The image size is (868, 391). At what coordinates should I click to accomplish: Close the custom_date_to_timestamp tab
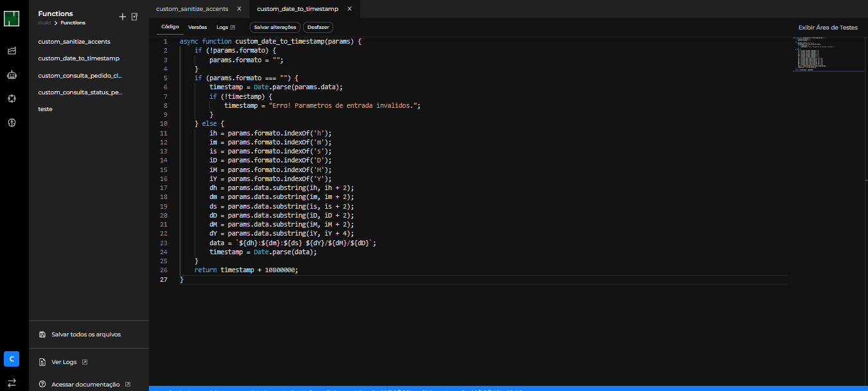[349, 9]
